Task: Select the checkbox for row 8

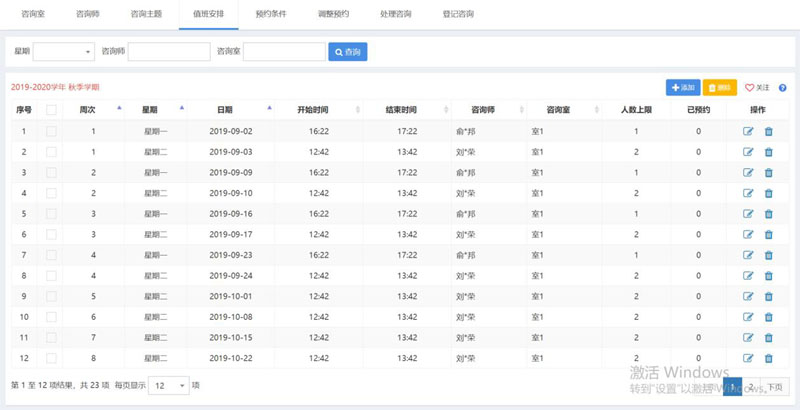Action: (x=51, y=276)
